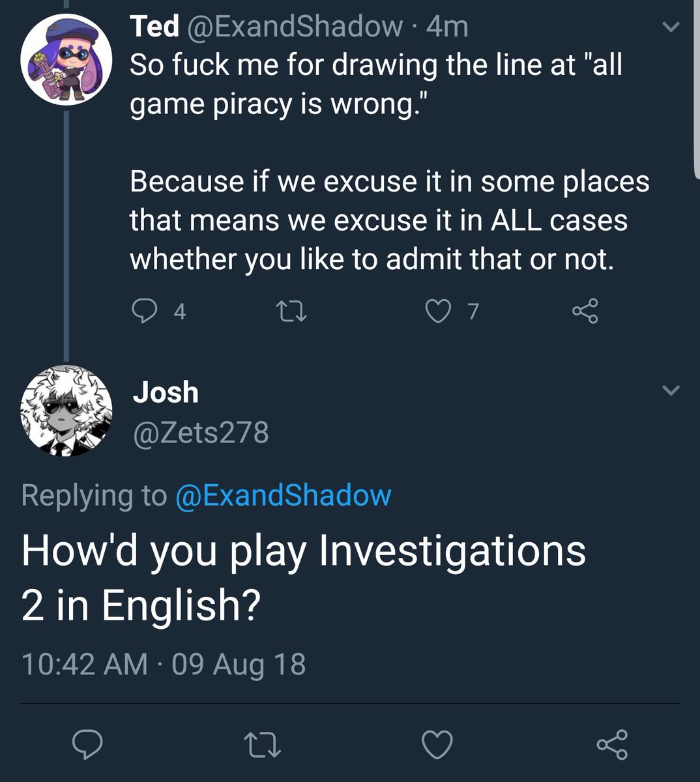Open options chevron on Ted's tweet
The image size is (700, 782).
pos(671,27)
